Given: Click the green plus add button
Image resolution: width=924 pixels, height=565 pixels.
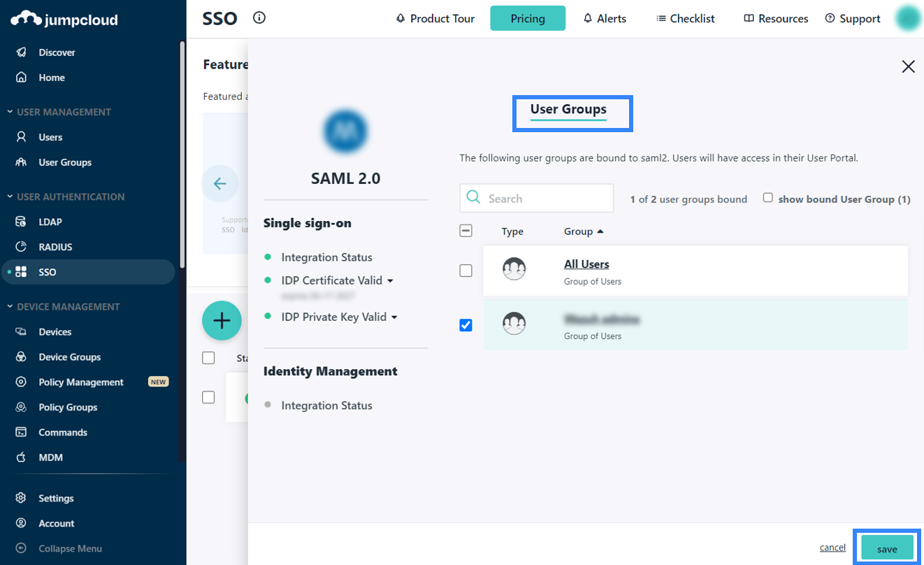Looking at the screenshot, I should tap(222, 321).
